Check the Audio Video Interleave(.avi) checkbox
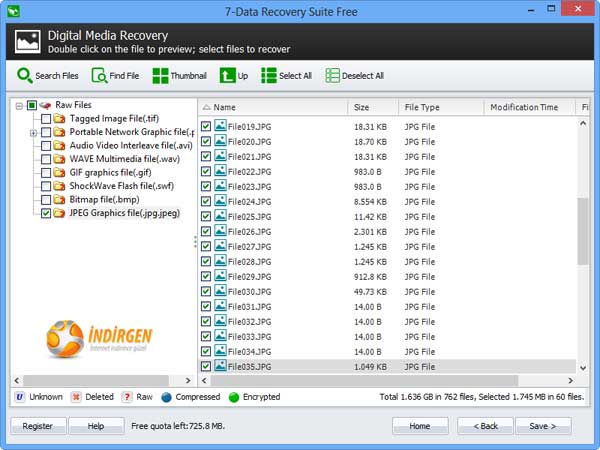 coord(46,146)
